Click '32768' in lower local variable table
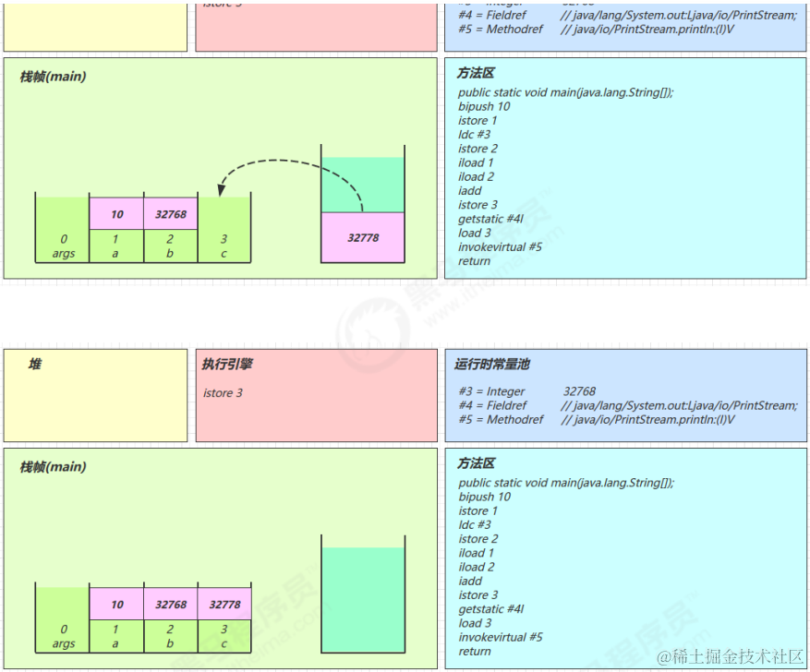 click(x=171, y=604)
